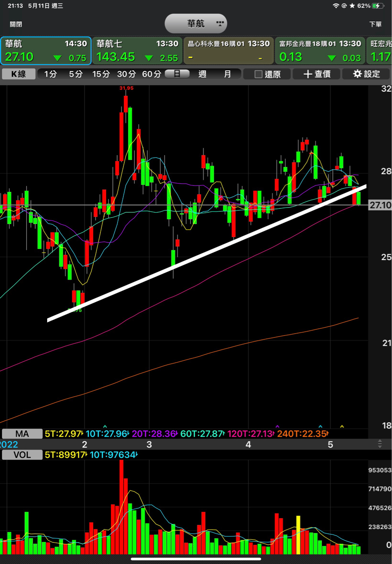392x564 pixels.
Task: Tap the Wi-Fi status icon
Action: tap(337, 6)
